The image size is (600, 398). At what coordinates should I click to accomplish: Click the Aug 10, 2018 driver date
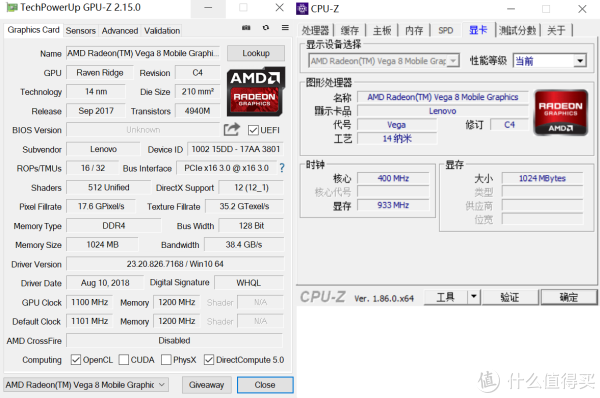105,283
